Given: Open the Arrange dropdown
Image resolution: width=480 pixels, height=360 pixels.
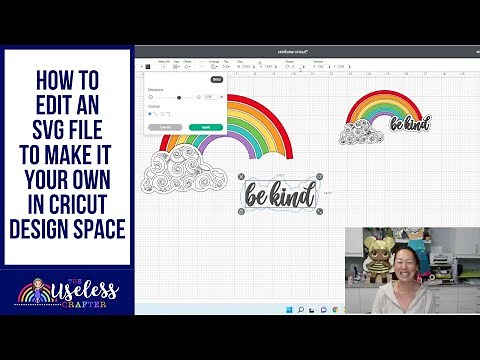Looking at the screenshot, I should click(x=214, y=67).
